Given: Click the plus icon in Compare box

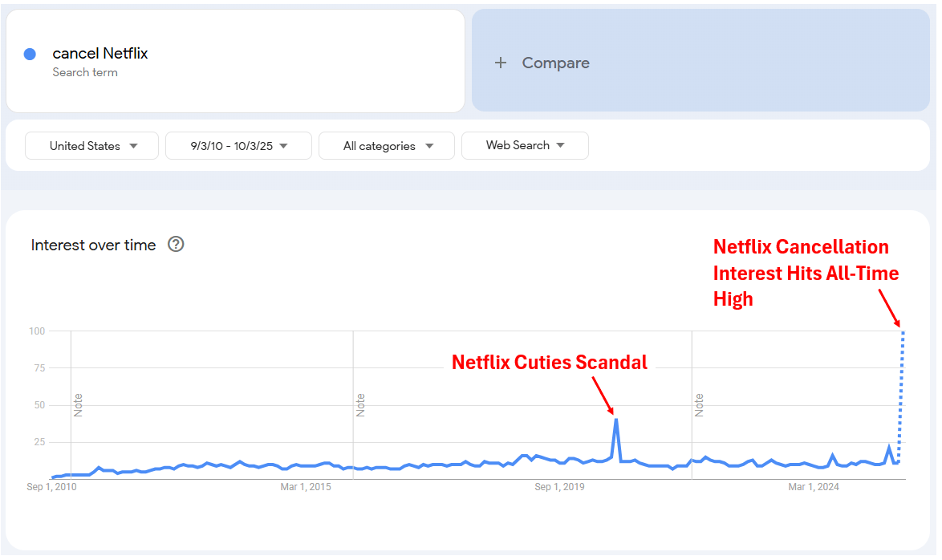Looking at the screenshot, I should click(x=501, y=63).
